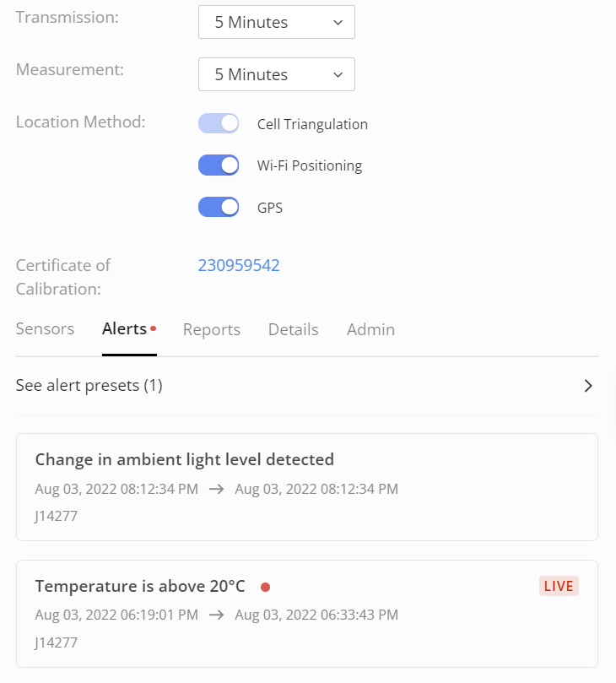Open the ambient light level alert card
This screenshot has width=616, height=683.
click(307, 487)
